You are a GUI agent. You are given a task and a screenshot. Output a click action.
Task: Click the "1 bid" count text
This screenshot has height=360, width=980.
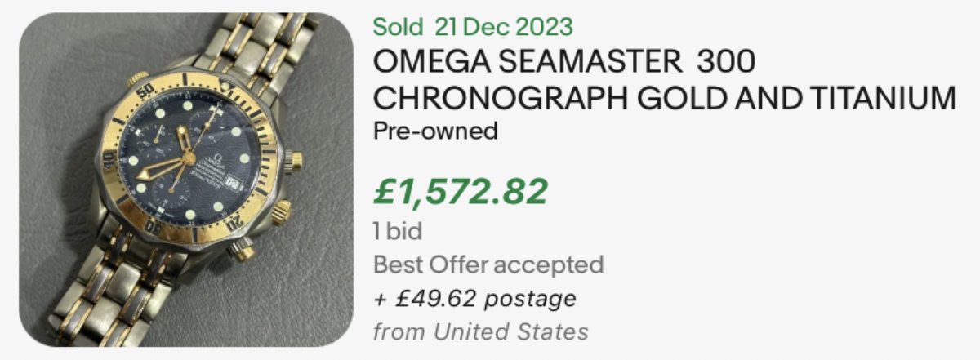(398, 232)
